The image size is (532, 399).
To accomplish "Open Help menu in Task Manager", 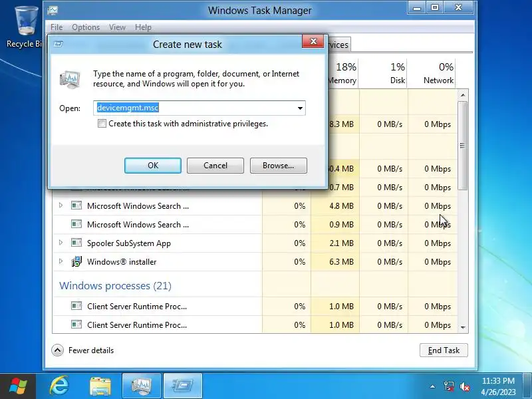I will pos(143,27).
